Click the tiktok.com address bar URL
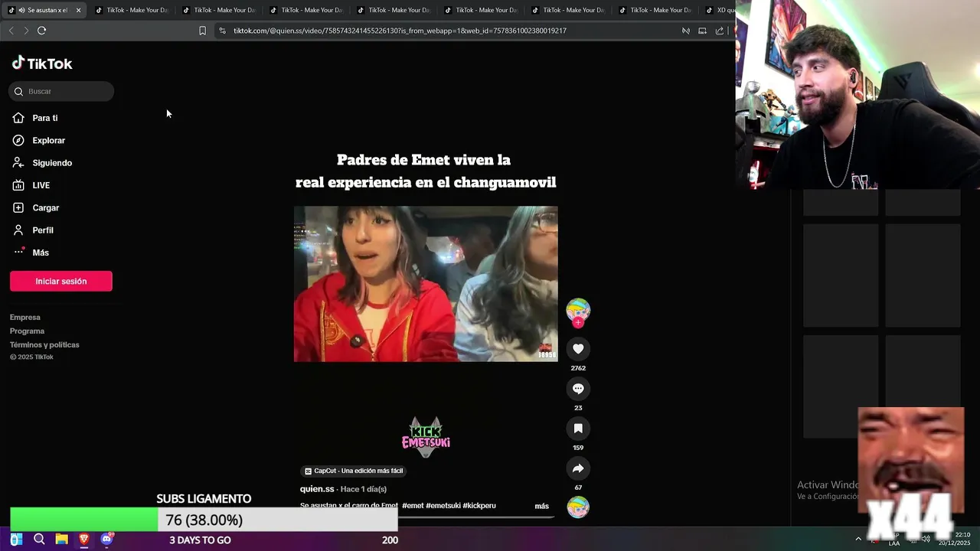 [x=400, y=31]
